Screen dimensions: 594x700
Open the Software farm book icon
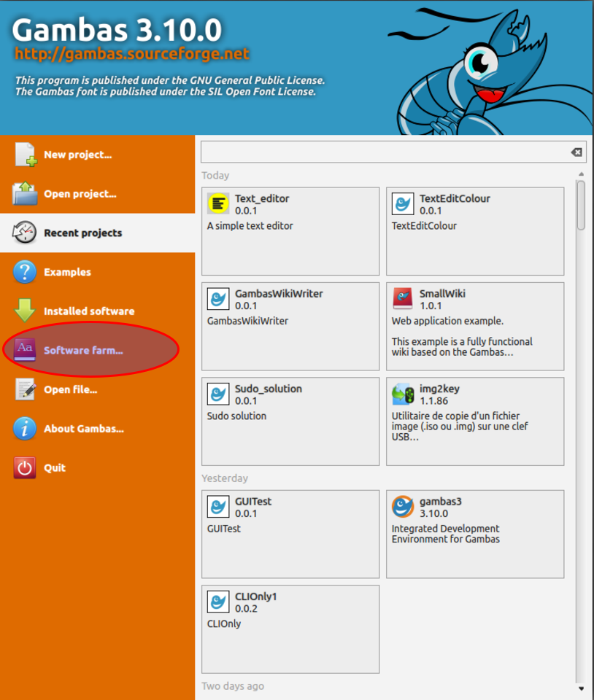(25, 350)
